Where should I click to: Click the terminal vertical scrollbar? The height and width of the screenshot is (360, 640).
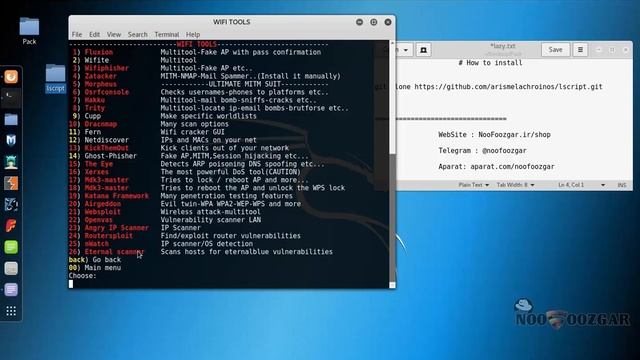[x=392, y=163]
